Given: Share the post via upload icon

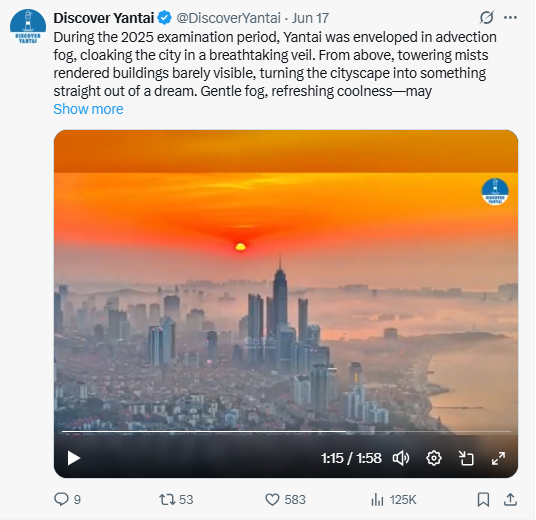Looking at the screenshot, I should click(510, 499).
